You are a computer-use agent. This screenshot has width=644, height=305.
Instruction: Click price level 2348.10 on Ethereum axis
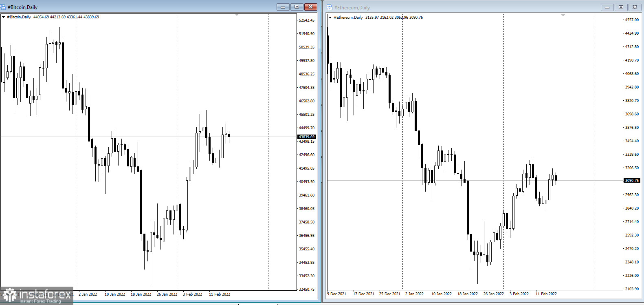click(x=632, y=262)
